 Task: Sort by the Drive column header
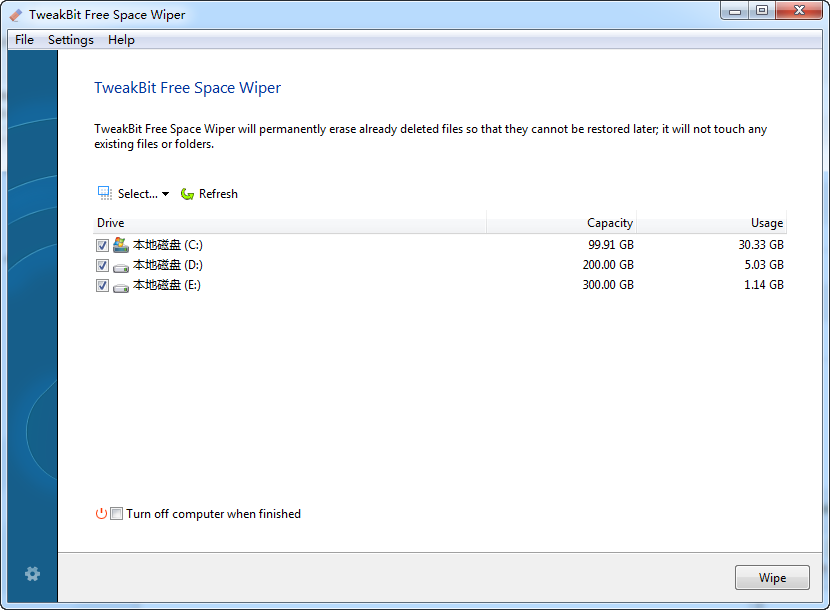[x=289, y=223]
